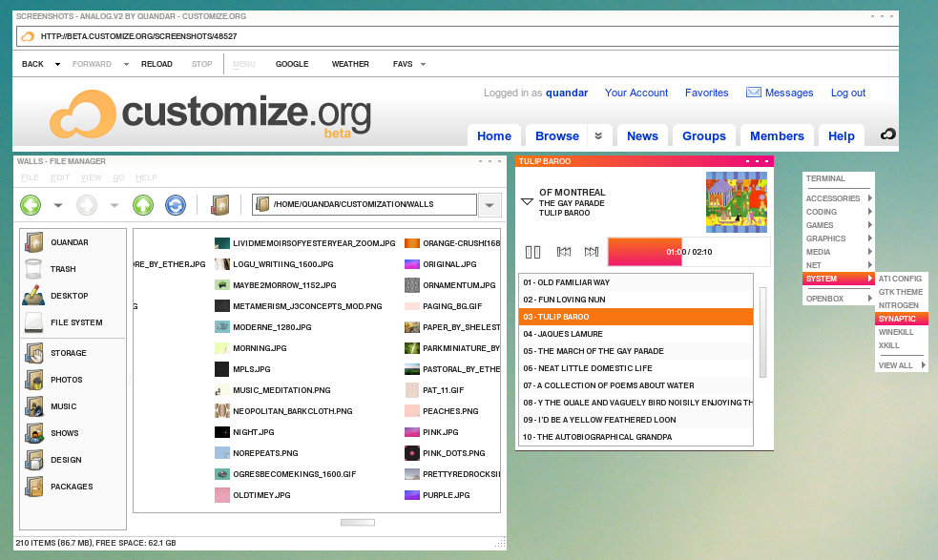Click file manager location path field
938x560 pixels.
(x=365, y=204)
